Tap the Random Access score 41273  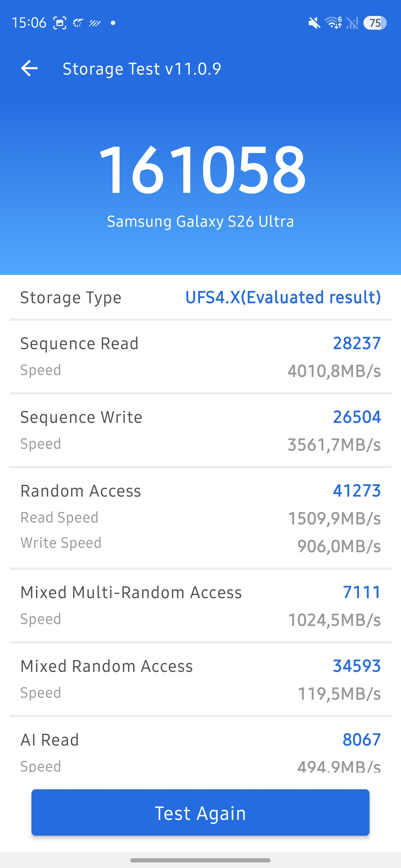click(x=356, y=490)
